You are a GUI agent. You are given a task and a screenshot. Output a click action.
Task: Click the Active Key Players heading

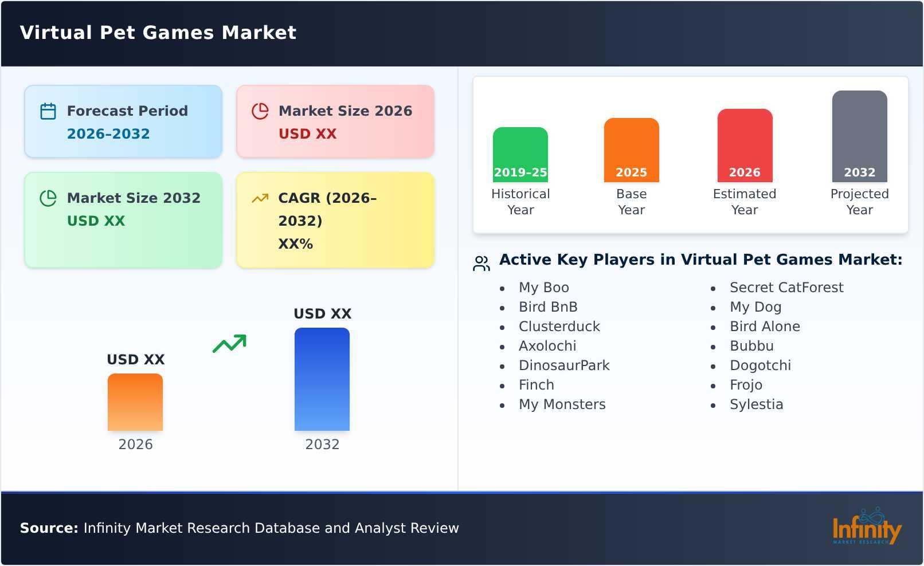click(x=700, y=260)
